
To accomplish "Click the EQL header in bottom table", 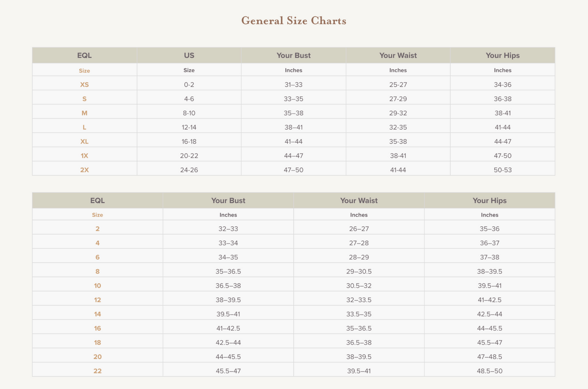I will click(x=97, y=200).
